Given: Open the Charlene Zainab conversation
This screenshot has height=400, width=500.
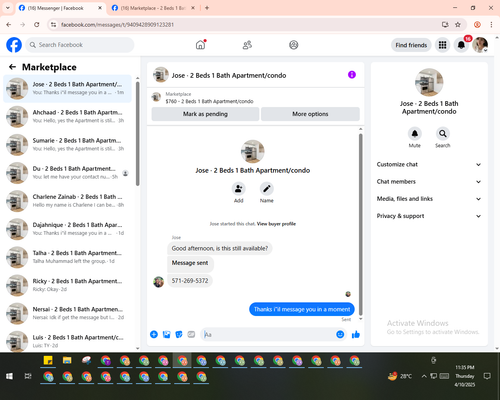Looking at the screenshot, I should tap(67, 201).
